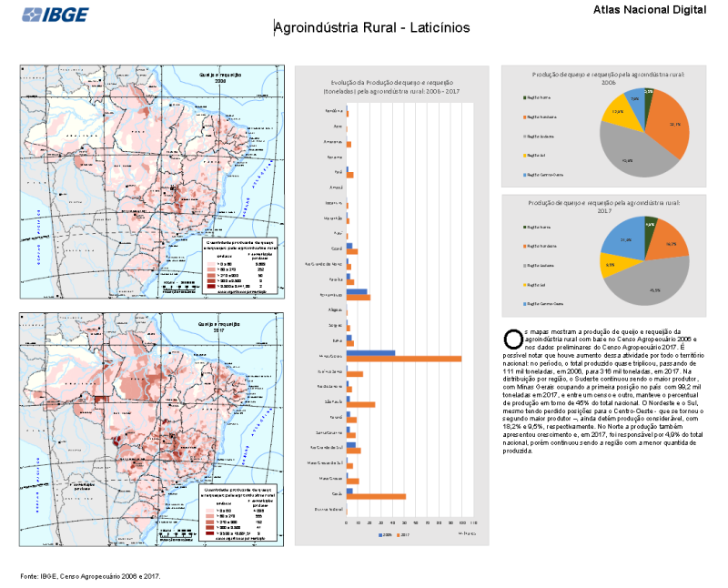Click the 'Agroindústria Rural - Laticínios' page title

[372, 28]
